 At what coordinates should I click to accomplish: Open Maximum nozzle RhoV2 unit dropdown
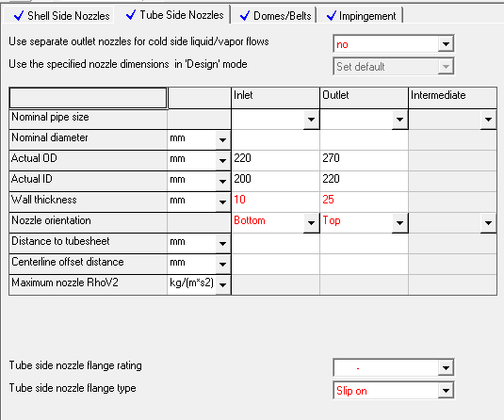(222, 285)
